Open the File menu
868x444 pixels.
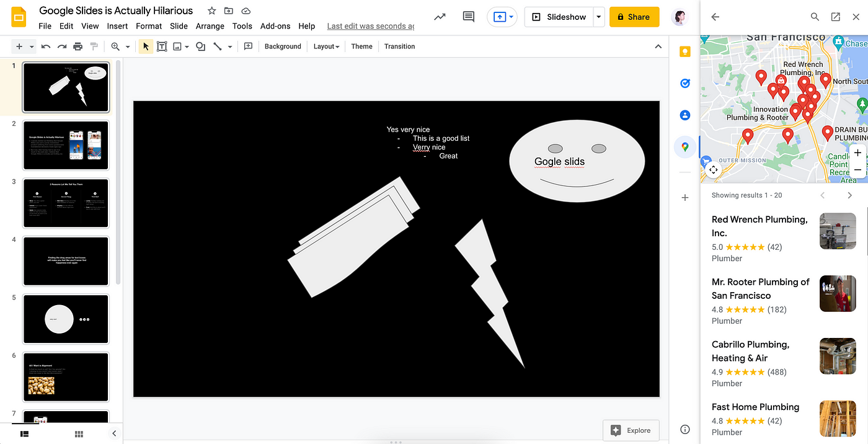pos(45,26)
